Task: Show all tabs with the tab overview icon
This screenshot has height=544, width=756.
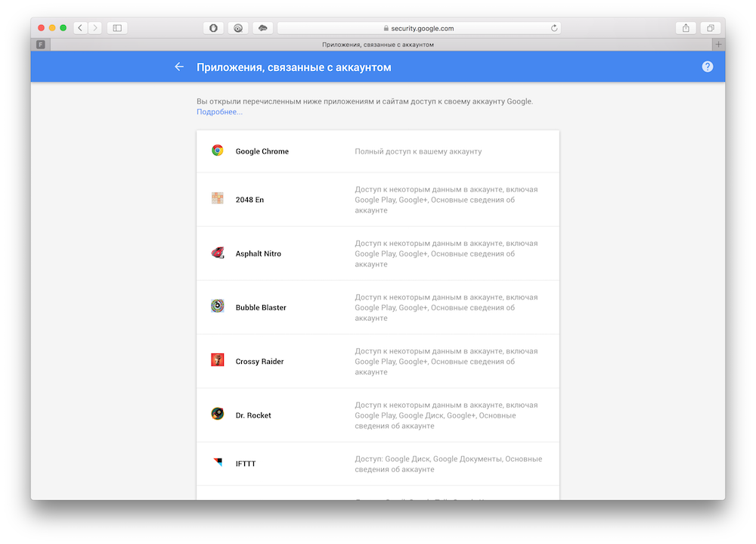Action: (x=710, y=28)
